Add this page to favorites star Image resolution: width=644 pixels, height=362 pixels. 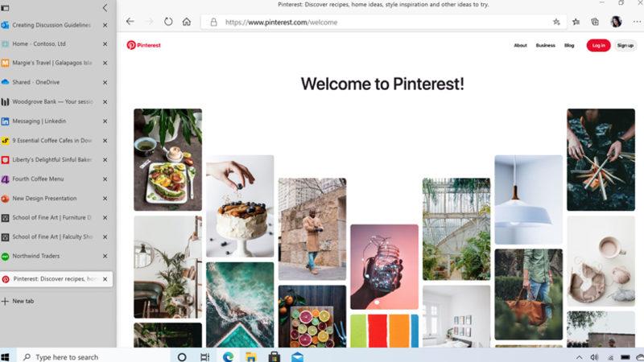pyautogui.click(x=556, y=22)
